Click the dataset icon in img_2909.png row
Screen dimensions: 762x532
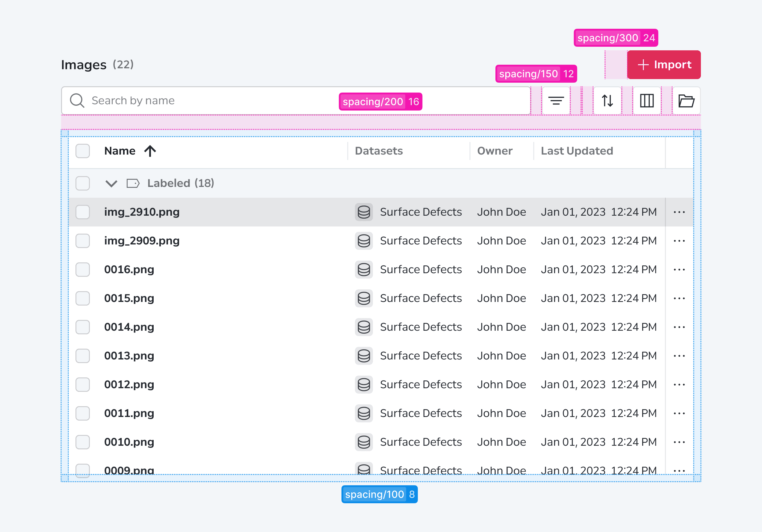[x=364, y=241]
